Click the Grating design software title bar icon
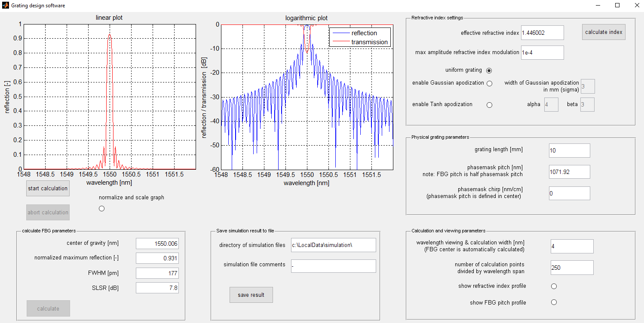The image size is (644, 323). point(6,5)
